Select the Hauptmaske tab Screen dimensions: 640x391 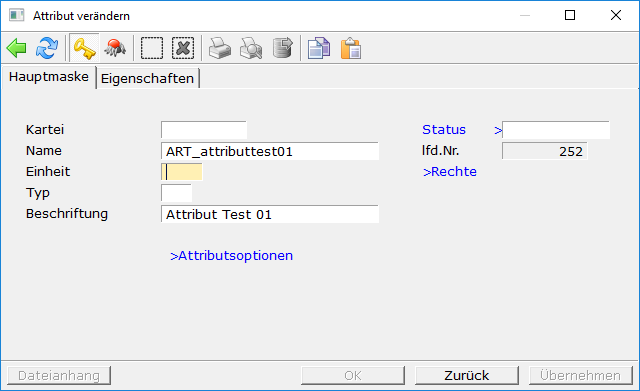pyautogui.click(x=49, y=77)
